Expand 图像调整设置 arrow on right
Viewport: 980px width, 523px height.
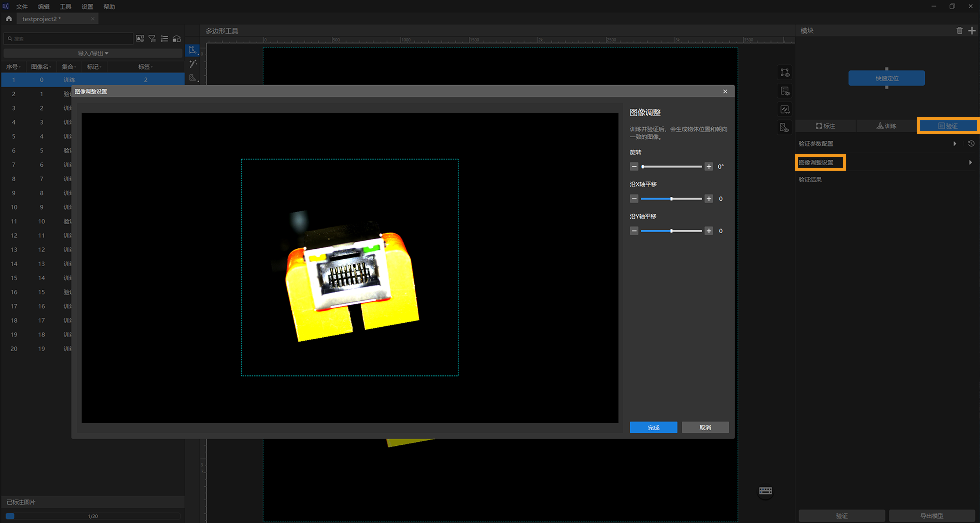[x=970, y=162]
